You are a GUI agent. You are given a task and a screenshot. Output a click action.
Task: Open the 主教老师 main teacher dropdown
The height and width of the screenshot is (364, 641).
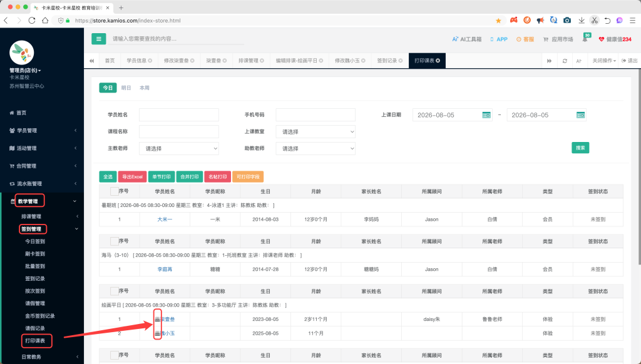[x=179, y=148]
